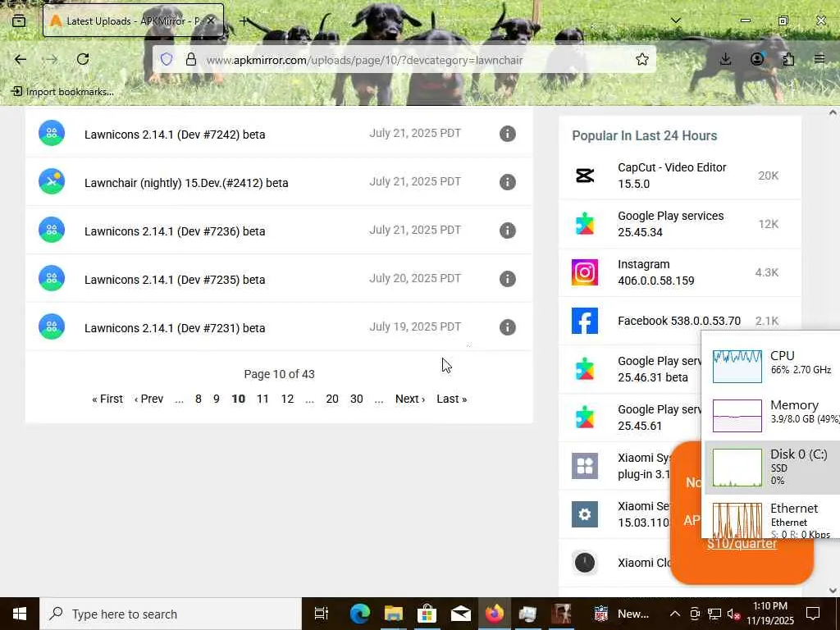
Task: Go to the First page link
Action: pyautogui.click(x=107, y=399)
